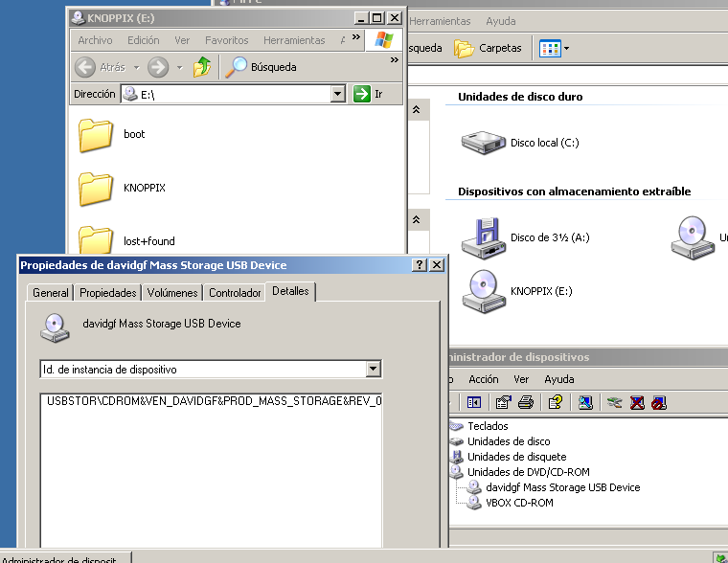This screenshot has height=563, width=728.
Task: Open Herramientas menu in background explorer window
Action: click(x=440, y=21)
